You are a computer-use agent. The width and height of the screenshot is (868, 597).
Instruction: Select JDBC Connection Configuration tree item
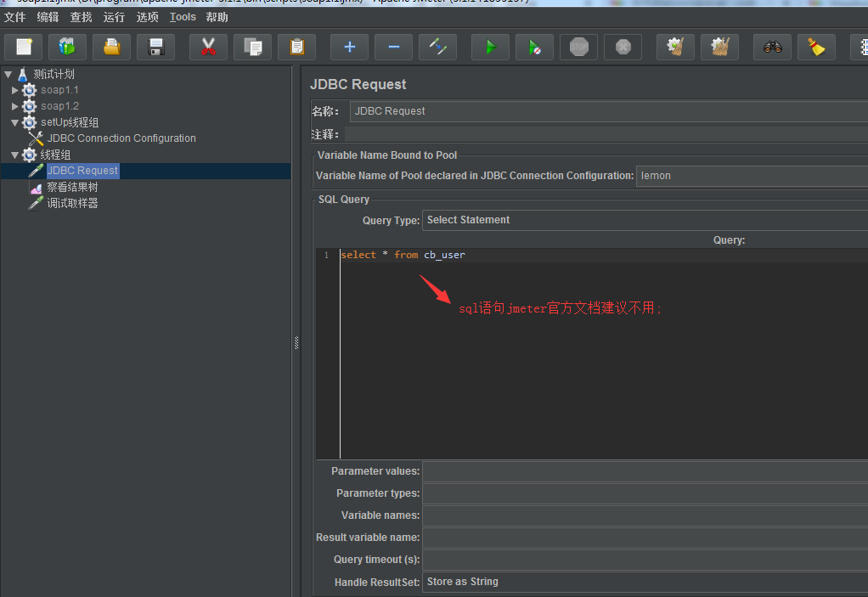(121, 138)
